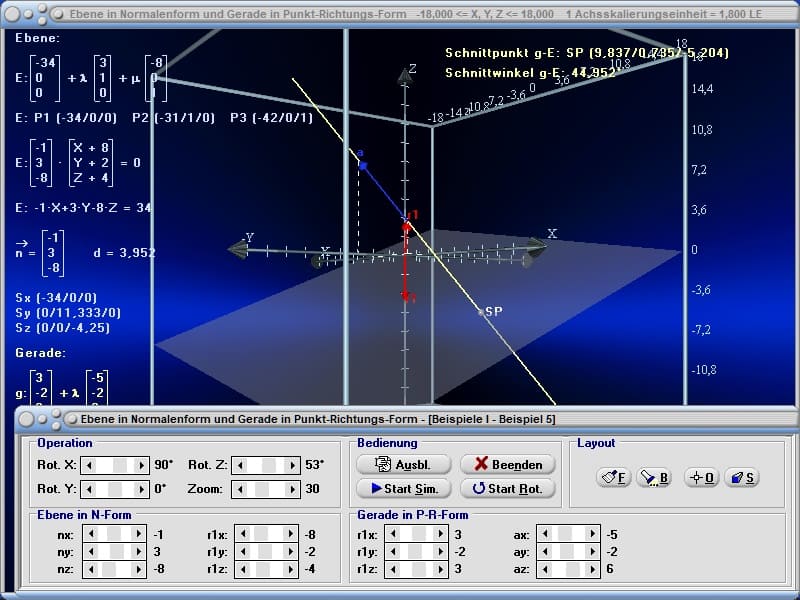Start the simulation with Start Sim.
Screen dimensions: 800x600
(404, 489)
